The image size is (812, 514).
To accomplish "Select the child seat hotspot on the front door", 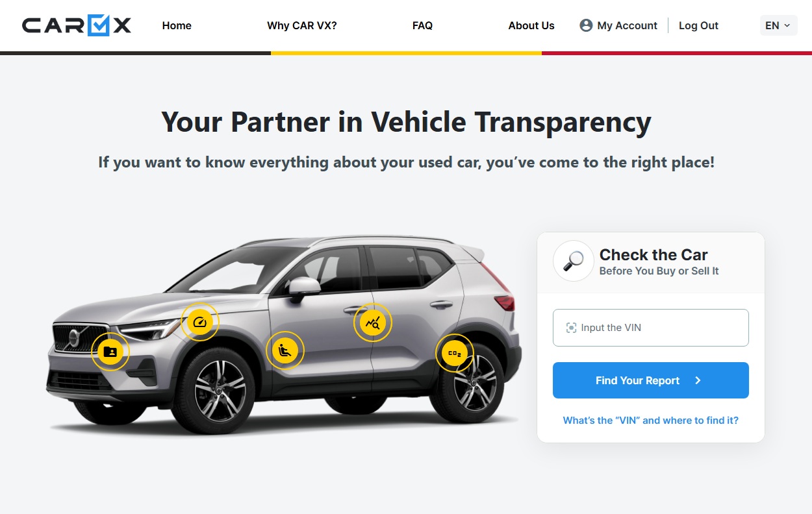I will (x=285, y=351).
